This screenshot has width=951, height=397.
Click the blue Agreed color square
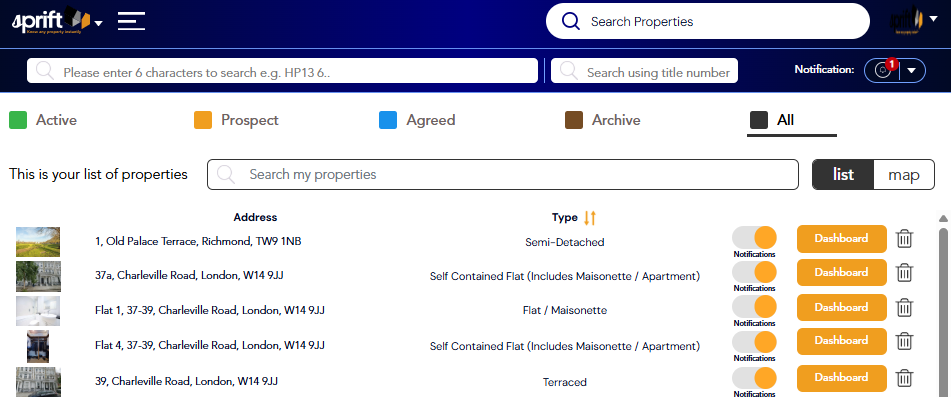(388, 120)
